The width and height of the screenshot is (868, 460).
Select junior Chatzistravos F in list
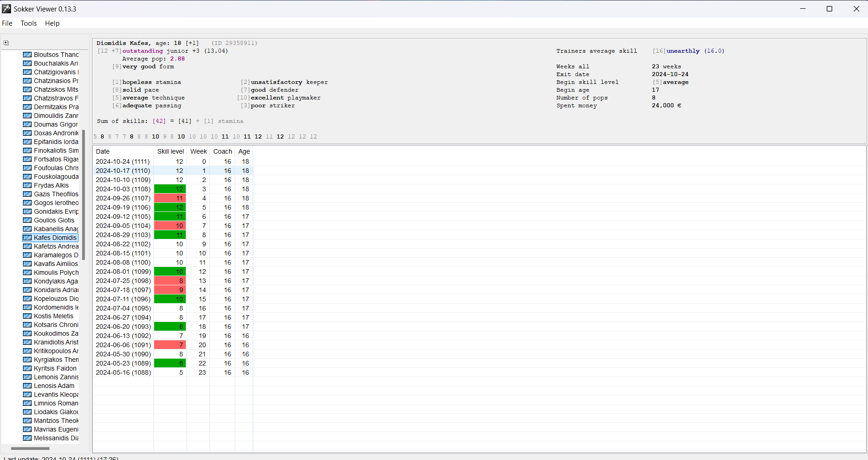coord(56,98)
